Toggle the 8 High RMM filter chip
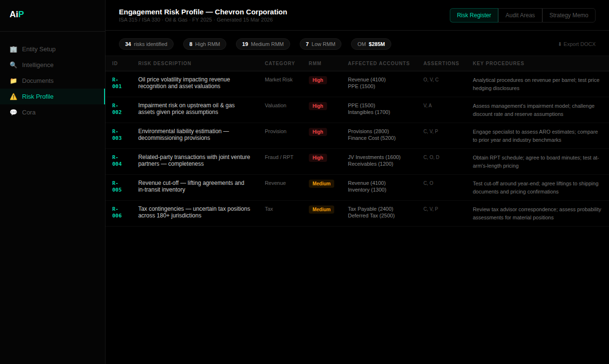This screenshot has height=364, width=609. pyautogui.click(x=204, y=44)
